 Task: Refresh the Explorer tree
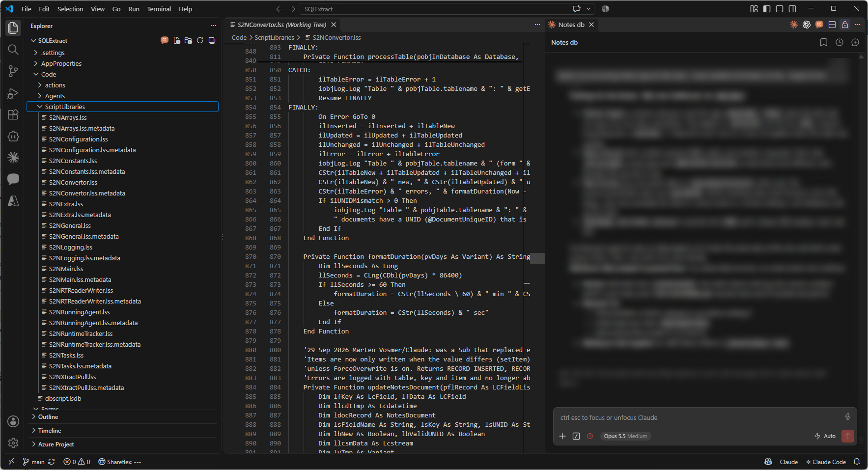coord(200,40)
